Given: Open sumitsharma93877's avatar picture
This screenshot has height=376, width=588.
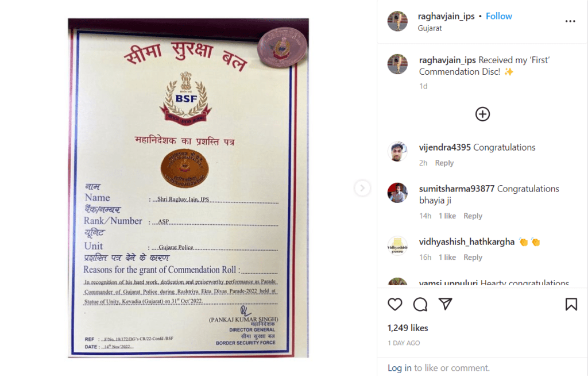Looking at the screenshot, I should coord(397,193).
